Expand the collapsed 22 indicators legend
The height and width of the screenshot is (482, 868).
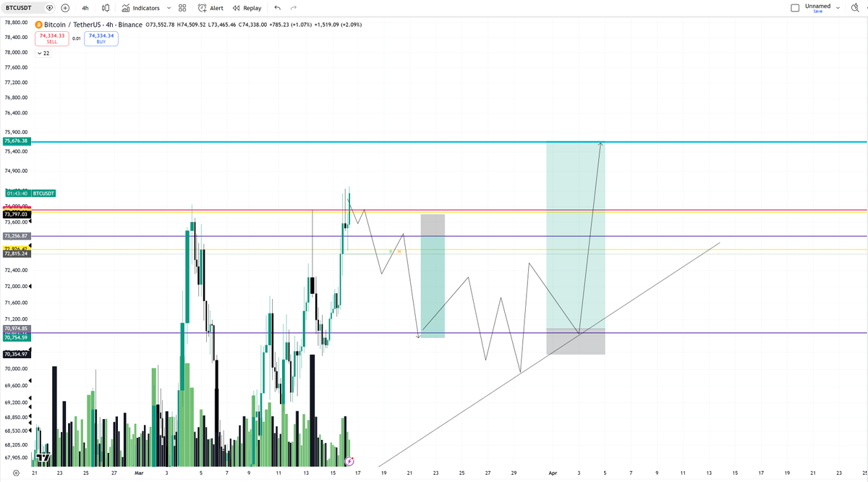pyautogui.click(x=43, y=54)
